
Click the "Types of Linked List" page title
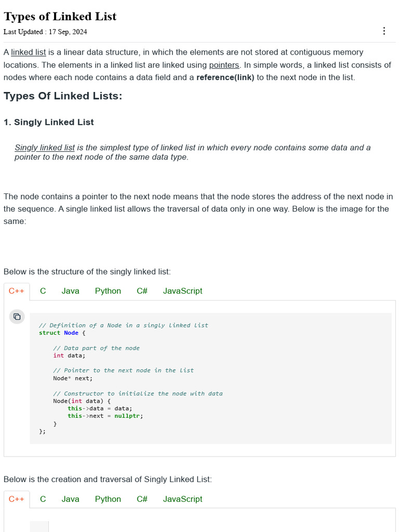pos(60,17)
